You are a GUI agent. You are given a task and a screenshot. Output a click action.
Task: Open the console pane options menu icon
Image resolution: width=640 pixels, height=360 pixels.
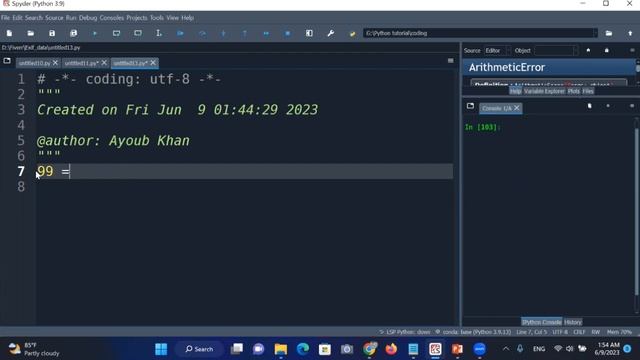click(632, 106)
